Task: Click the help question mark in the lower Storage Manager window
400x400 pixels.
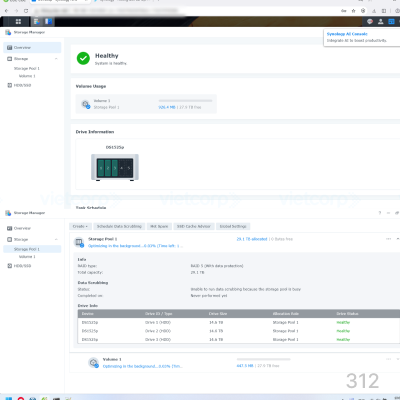Action: 380,213
